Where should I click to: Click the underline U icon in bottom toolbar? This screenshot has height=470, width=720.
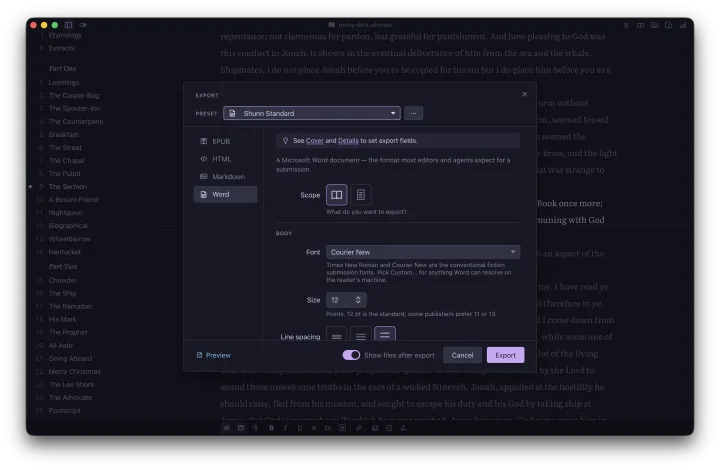click(x=299, y=428)
